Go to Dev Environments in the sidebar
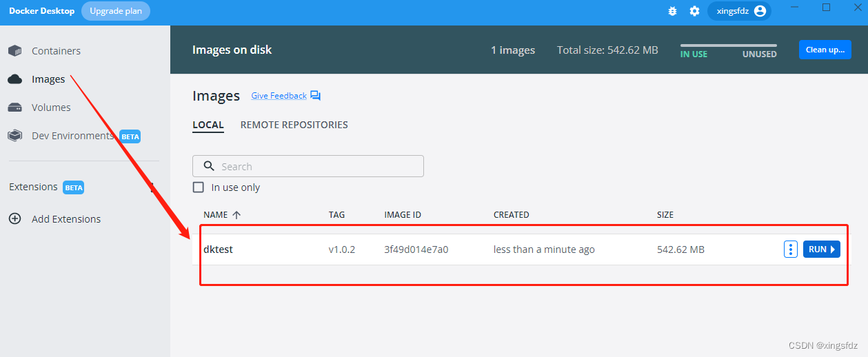 73,136
